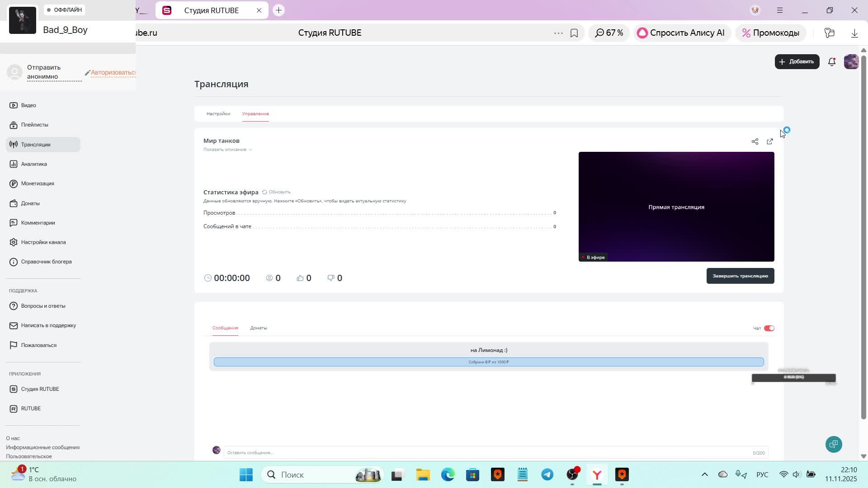Switch to the Донаты chat tab
Viewport: 868px width, 488px height.
coord(258,328)
